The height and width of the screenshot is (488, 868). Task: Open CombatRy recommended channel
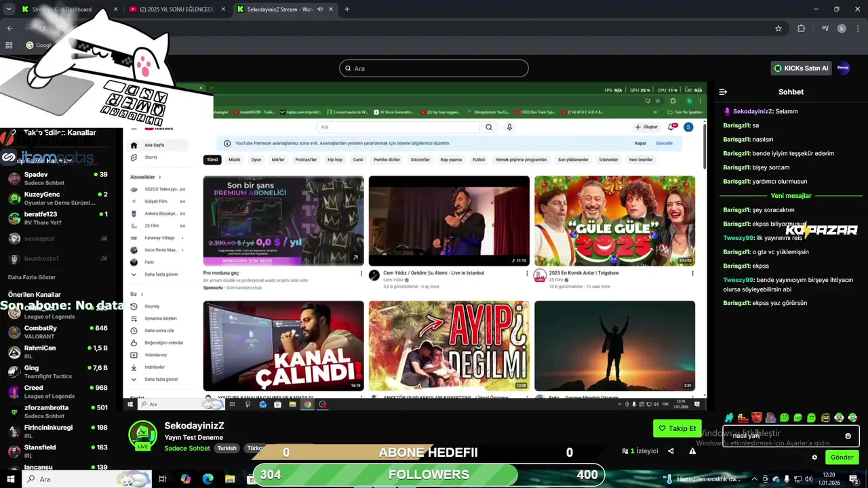(57, 332)
